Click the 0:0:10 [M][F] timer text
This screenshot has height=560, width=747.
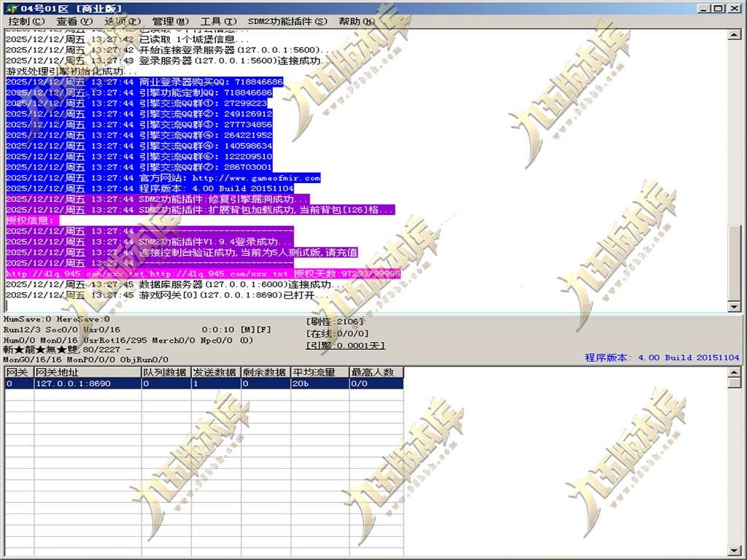236,330
